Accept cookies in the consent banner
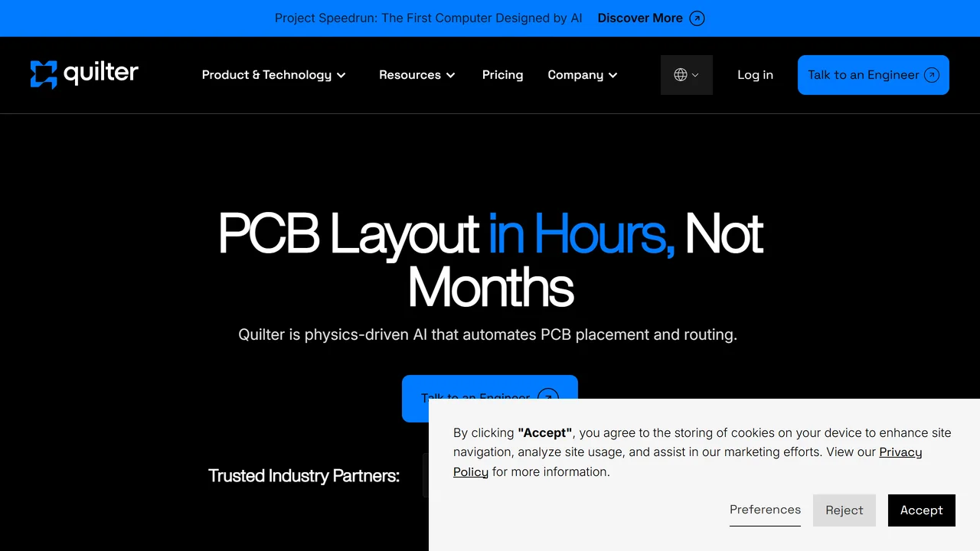This screenshot has width=980, height=551. click(x=922, y=510)
